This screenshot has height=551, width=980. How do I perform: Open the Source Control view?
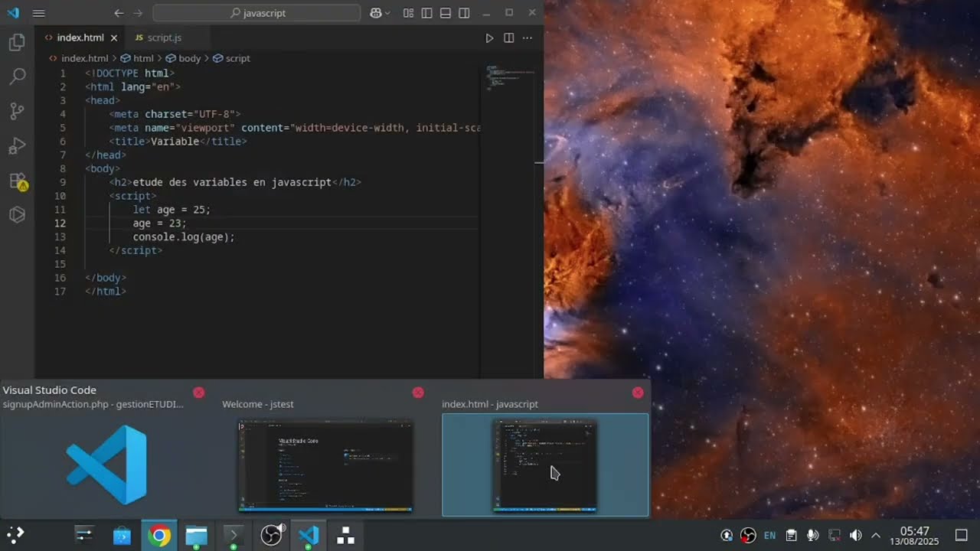coord(17,112)
